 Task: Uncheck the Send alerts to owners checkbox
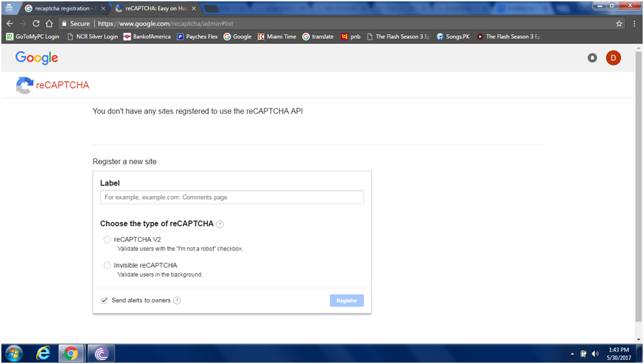click(104, 300)
